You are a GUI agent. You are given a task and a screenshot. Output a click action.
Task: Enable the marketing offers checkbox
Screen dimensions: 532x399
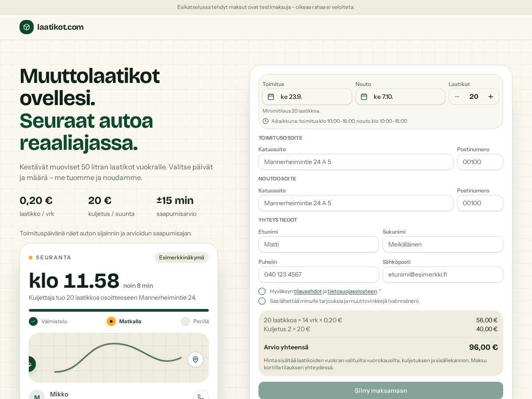point(262,301)
